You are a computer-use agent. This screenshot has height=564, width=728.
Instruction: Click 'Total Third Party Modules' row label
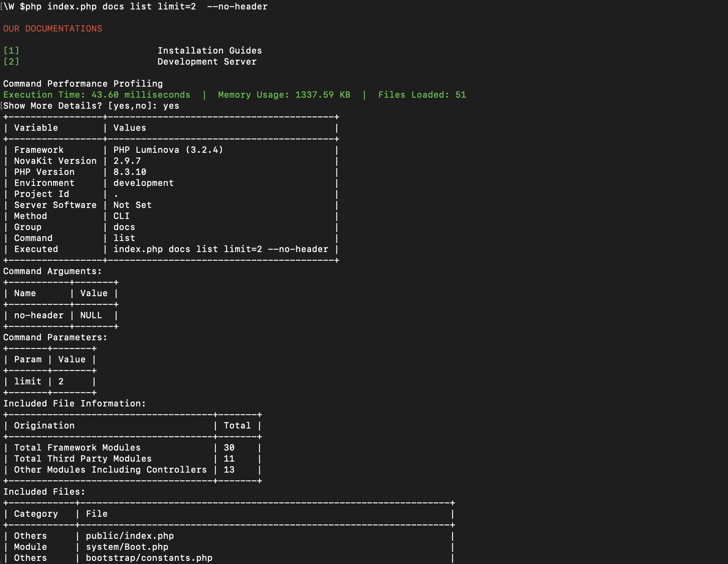(83, 459)
